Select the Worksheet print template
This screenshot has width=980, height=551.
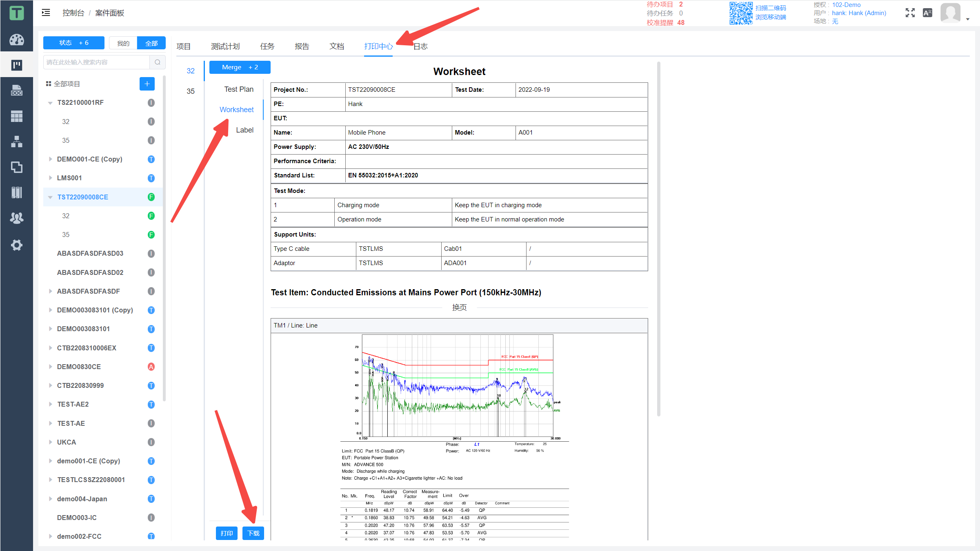pos(237,110)
